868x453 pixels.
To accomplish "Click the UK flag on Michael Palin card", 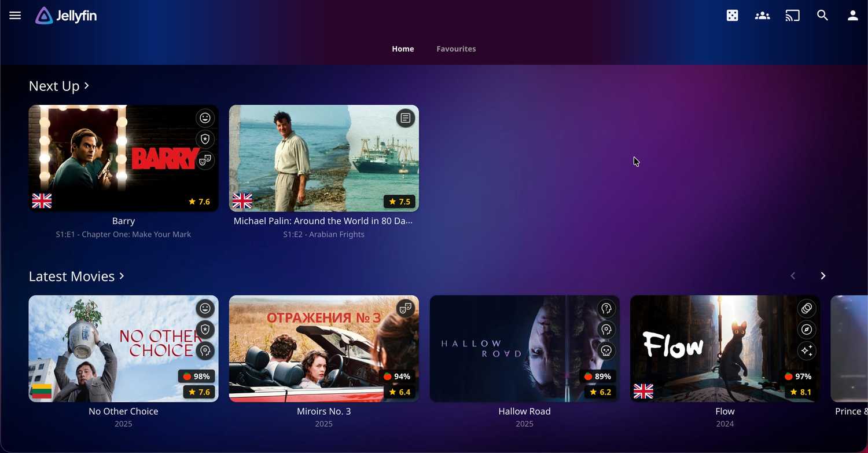I will tap(242, 201).
